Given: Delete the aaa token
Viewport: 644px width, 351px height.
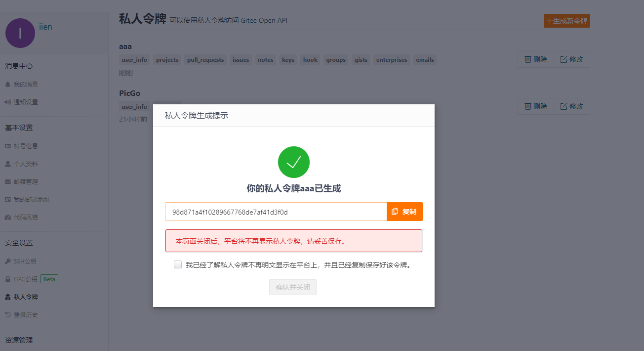Looking at the screenshot, I should 536,59.
